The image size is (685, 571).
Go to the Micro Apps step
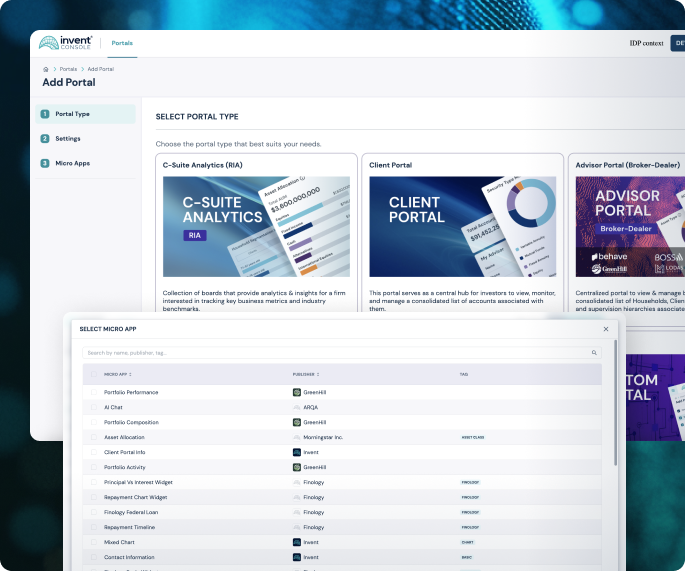(86, 163)
